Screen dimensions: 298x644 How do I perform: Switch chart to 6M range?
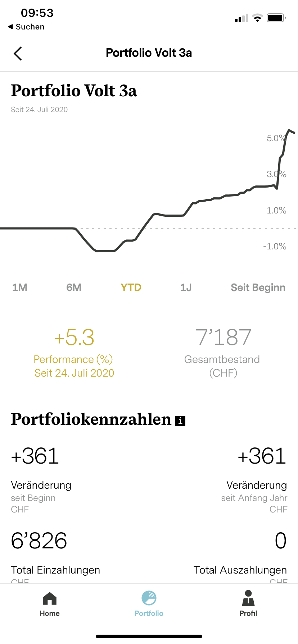pyautogui.click(x=74, y=287)
